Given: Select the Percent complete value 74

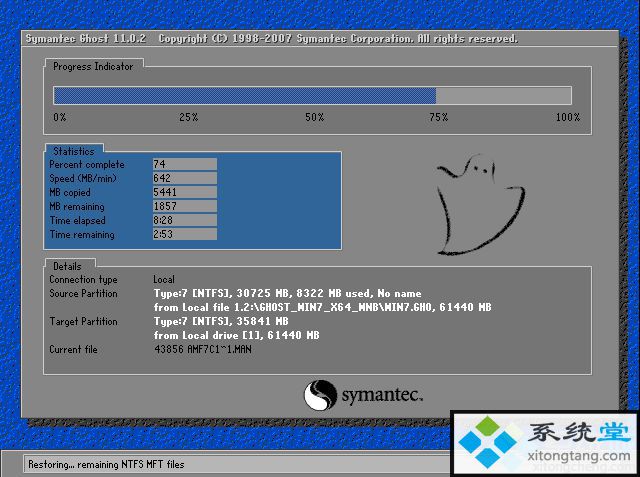Looking at the screenshot, I should click(184, 164).
